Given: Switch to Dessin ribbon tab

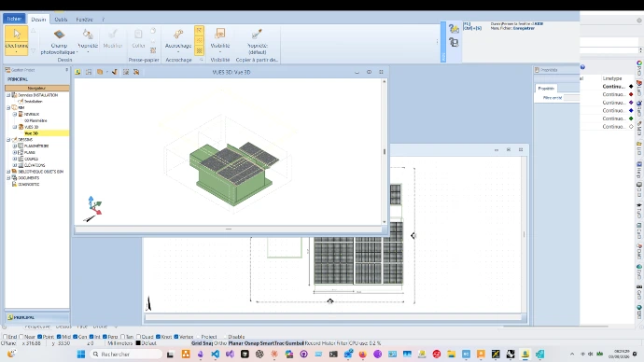Looking at the screenshot, I should pos(38,20).
